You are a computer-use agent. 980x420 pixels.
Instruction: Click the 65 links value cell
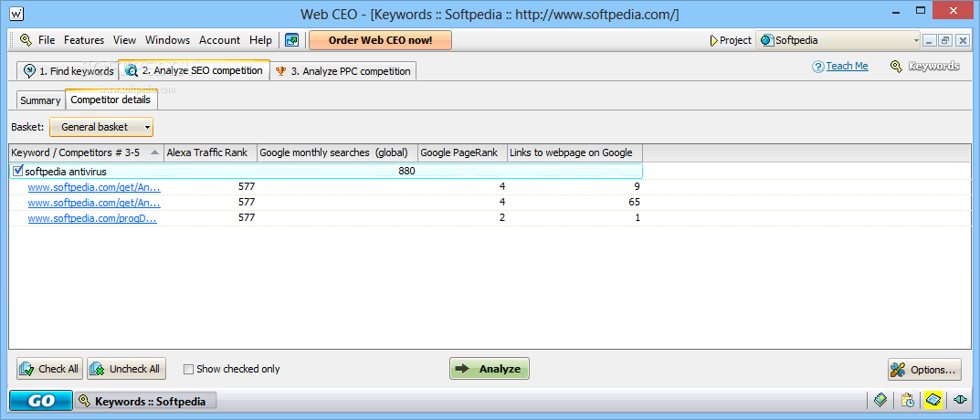[x=634, y=202]
